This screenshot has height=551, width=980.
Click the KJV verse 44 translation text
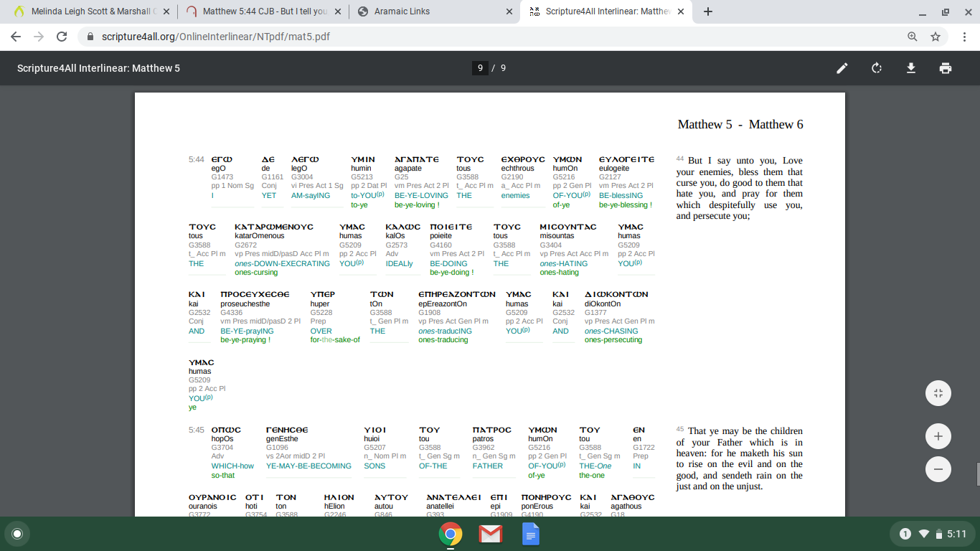tap(740, 188)
